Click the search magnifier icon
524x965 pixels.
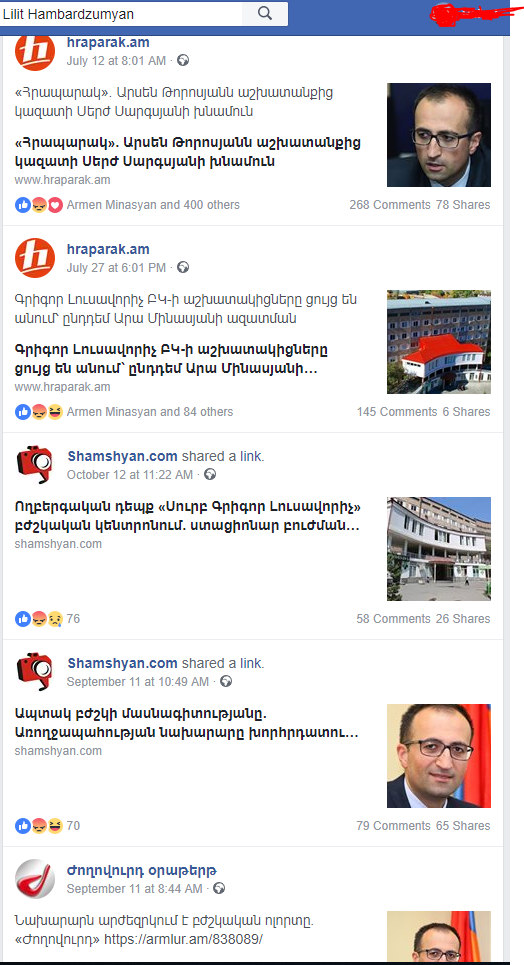pyautogui.click(x=265, y=14)
